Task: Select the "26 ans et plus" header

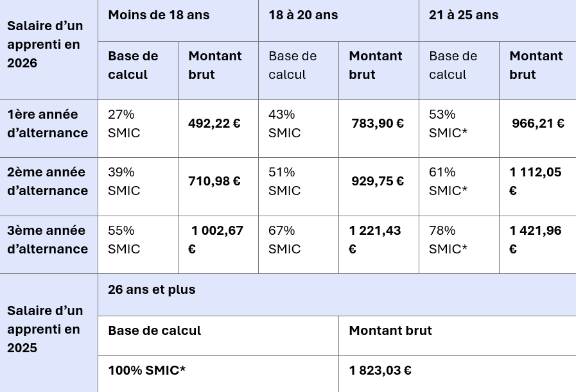Action: (152, 289)
